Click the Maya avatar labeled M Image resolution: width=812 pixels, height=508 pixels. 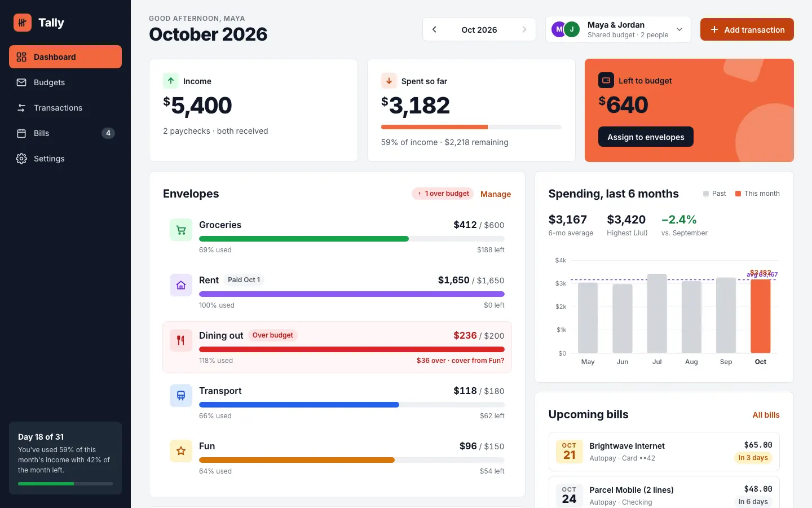pyautogui.click(x=559, y=29)
